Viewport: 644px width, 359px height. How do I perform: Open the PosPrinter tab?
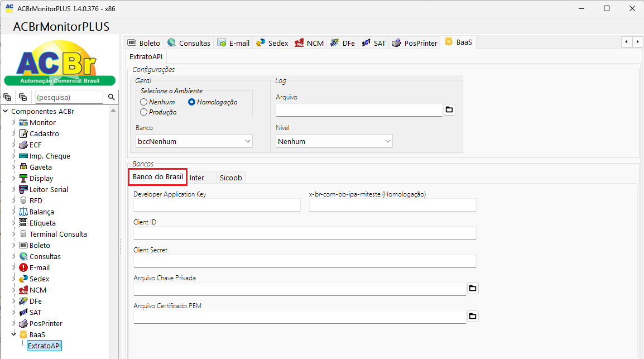(x=415, y=43)
